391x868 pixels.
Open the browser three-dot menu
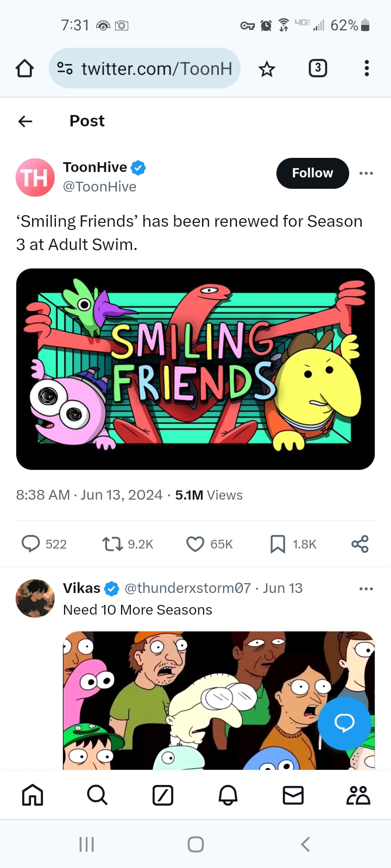367,68
